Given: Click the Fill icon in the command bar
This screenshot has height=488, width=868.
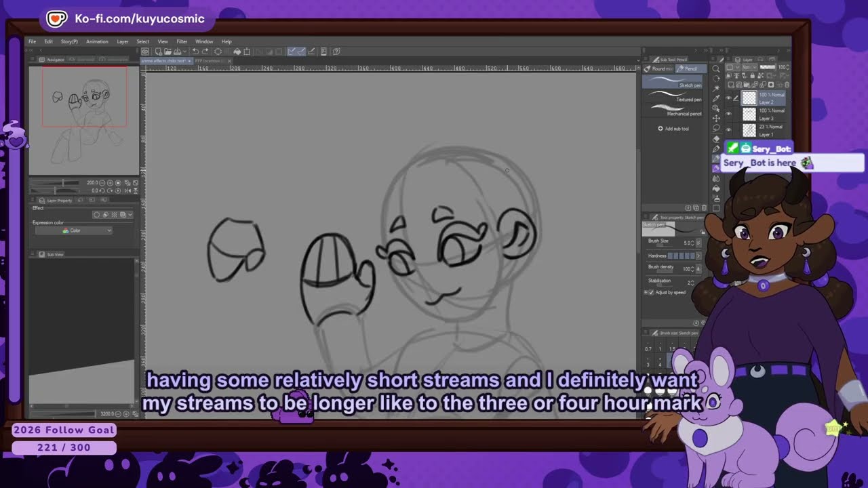Looking at the screenshot, I should tap(237, 52).
